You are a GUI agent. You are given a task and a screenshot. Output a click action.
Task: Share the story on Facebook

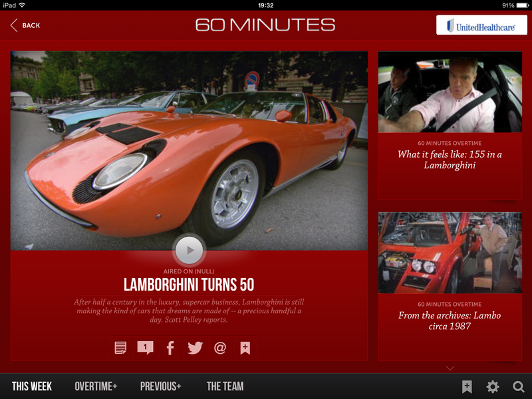point(170,348)
